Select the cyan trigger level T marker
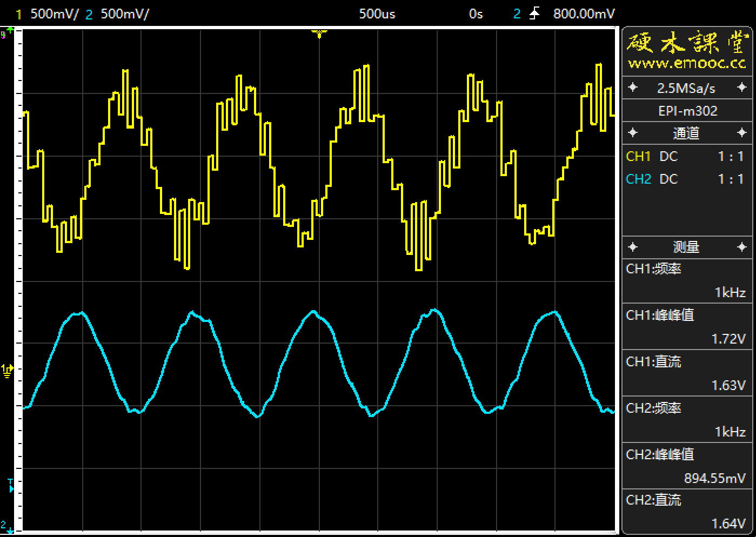The image size is (756, 537). click(10, 486)
